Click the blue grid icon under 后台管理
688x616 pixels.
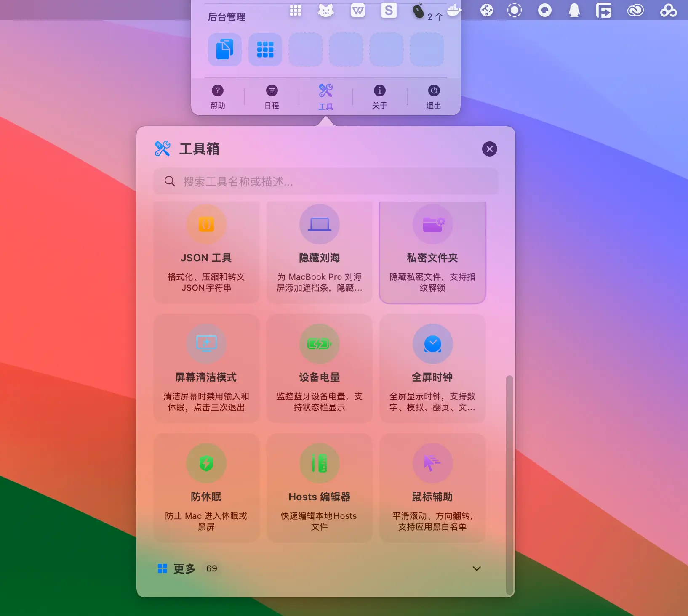click(265, 50)
